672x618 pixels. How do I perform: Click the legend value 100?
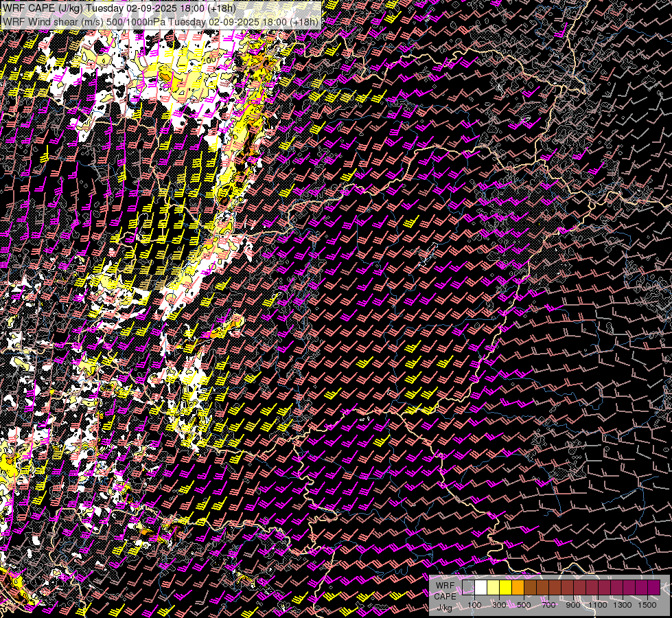[x=474, y=605]
